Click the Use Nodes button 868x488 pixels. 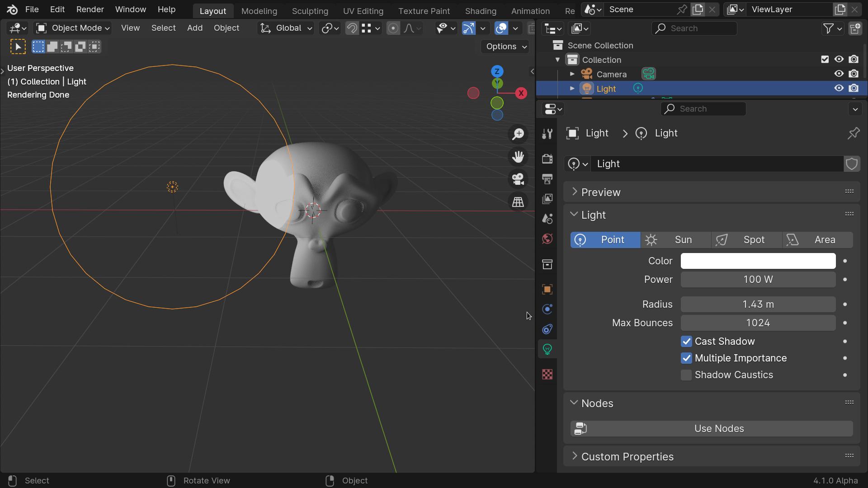(x=712, y=429)
